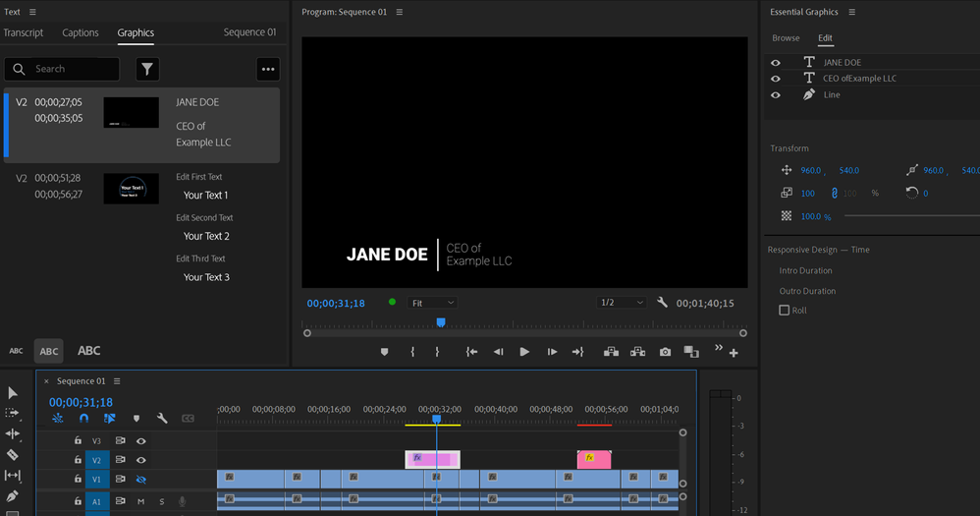980x516 pixels.
Task: Open the 1/2 playback resolution dropdown
Action: click(622, 303)
